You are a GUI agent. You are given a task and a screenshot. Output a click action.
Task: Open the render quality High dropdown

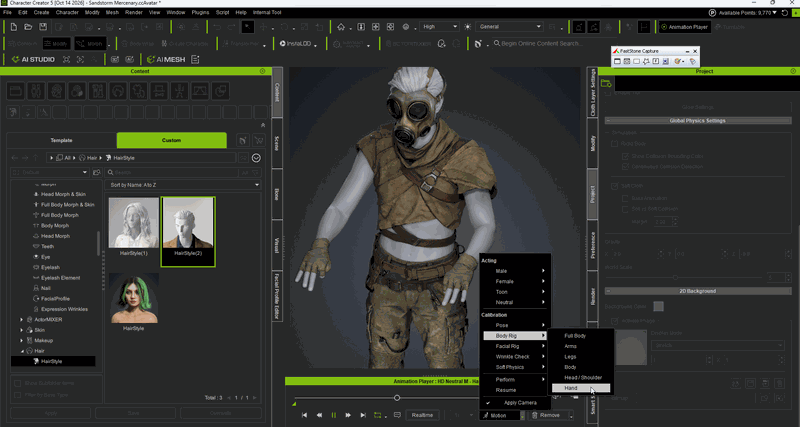pos(439,27)
